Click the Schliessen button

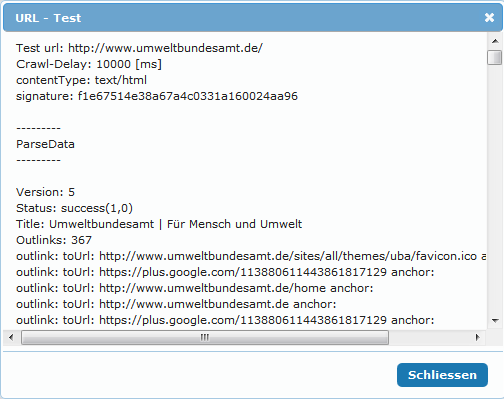pyautogui.click(x=442, y=375)
